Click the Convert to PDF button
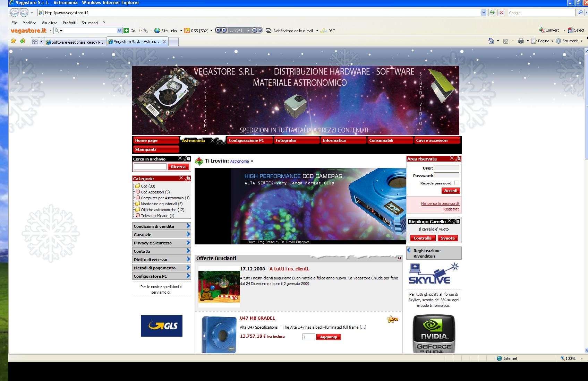This screenshot has width=588, height=381. click(549, 30)
